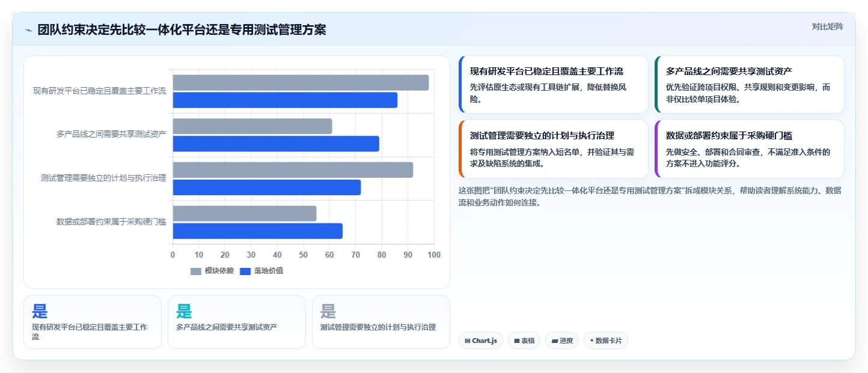
Task: Open the 现有研发平台已稳定且覆盖主要工作流 info card
Action: [x=553, y=85]
